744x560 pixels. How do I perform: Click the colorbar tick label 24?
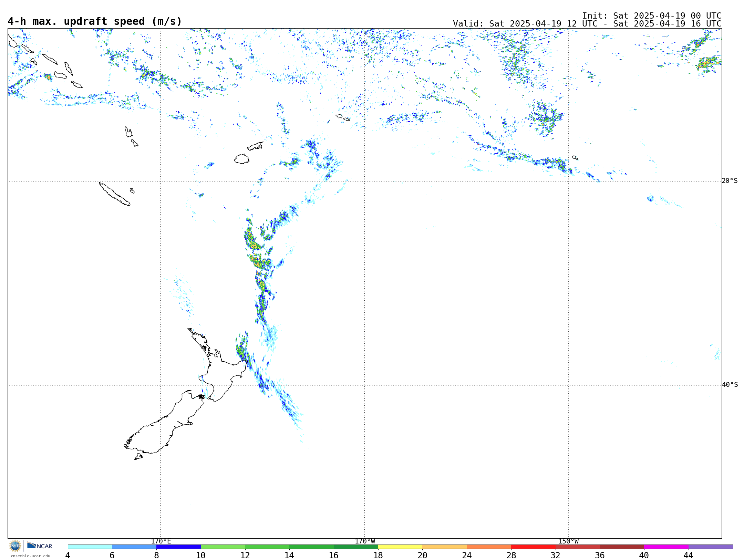tap(467, 555)
